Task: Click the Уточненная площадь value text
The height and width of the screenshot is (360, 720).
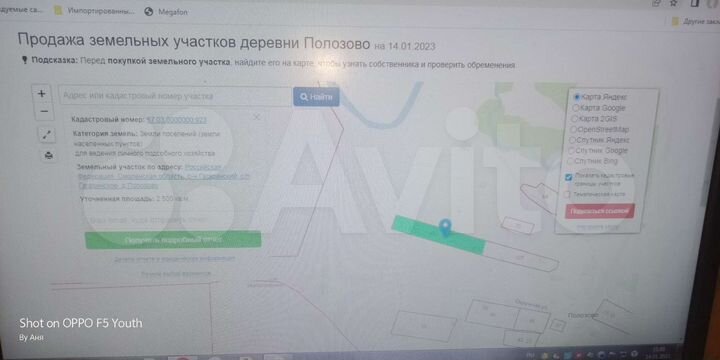Action: [x=172, y=199]
